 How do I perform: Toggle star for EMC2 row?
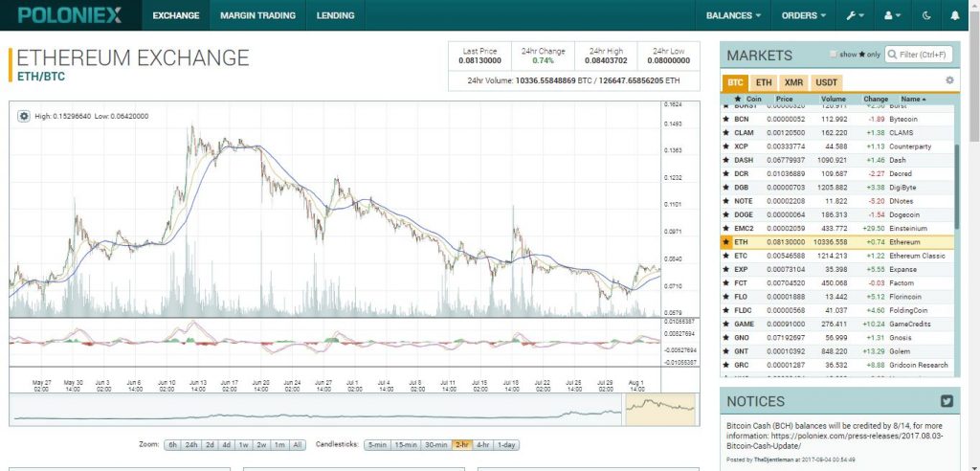[x=725, y=228]
